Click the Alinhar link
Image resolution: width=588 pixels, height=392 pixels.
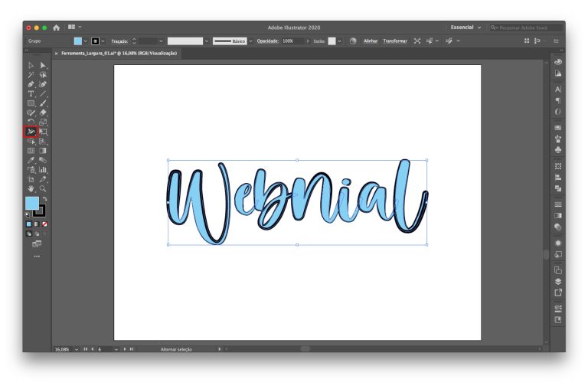tap(370, 41)
